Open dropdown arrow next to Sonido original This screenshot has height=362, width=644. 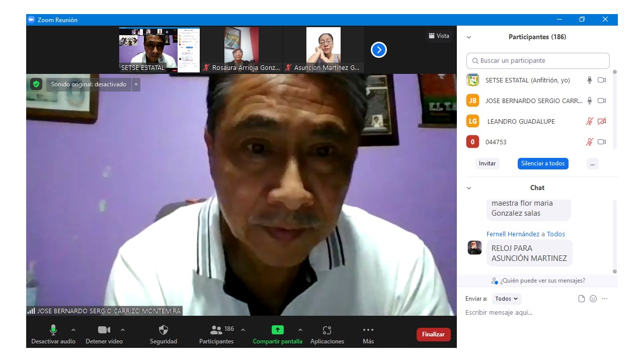coord(136,84)
